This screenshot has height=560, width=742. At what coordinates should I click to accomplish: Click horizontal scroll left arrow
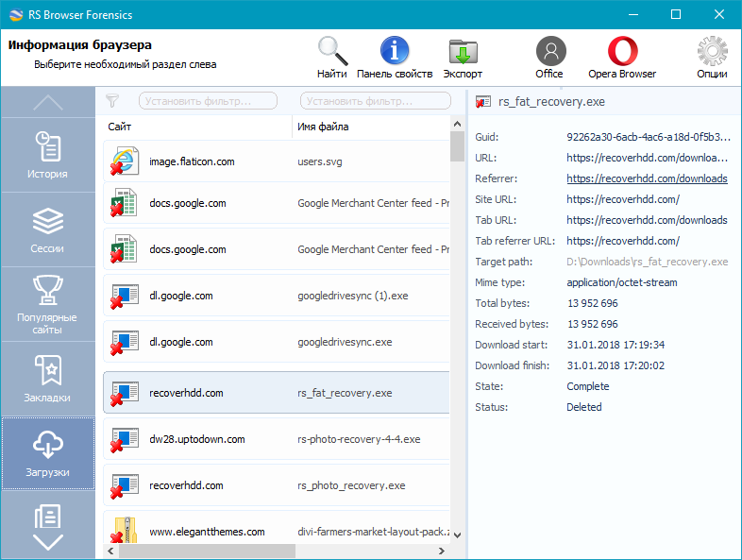click(110, 551)
